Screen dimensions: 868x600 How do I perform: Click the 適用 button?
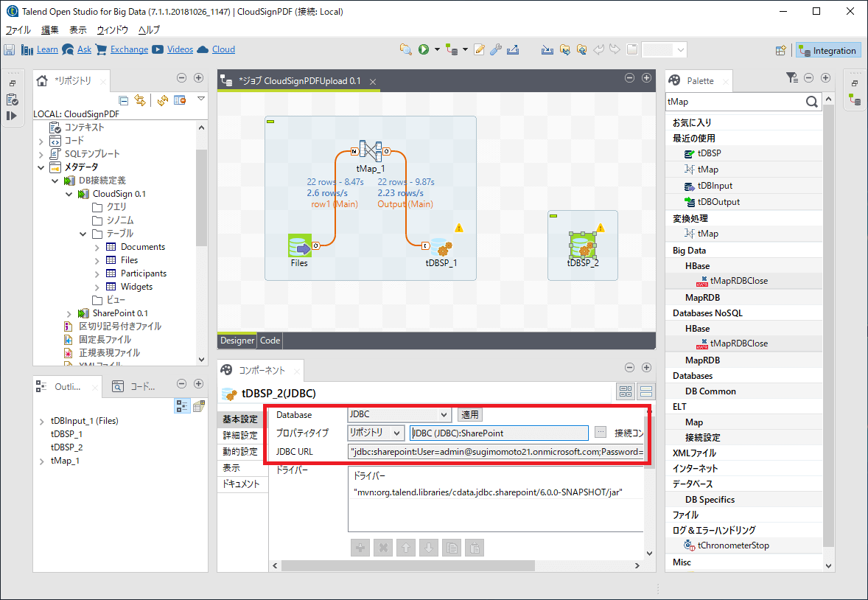(470, 414)
